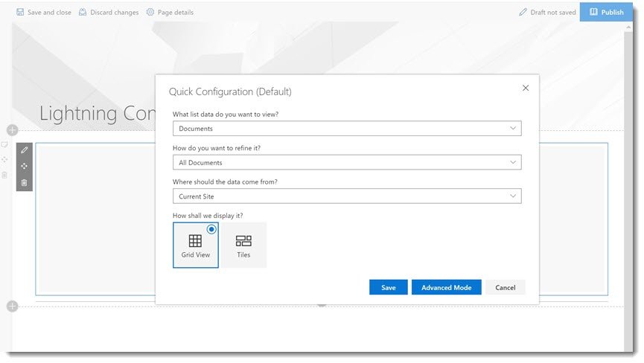Click Cancel in the configuration dialog
This screenshot has height=363, width=644.
coord(506,288)
